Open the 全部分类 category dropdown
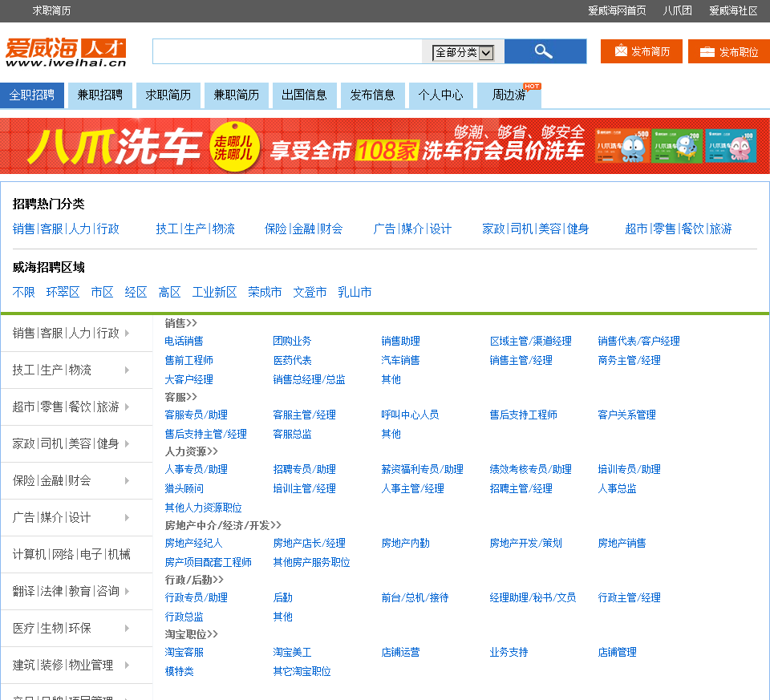This screenshot has width=770, height=700. [x=463, y=53]
